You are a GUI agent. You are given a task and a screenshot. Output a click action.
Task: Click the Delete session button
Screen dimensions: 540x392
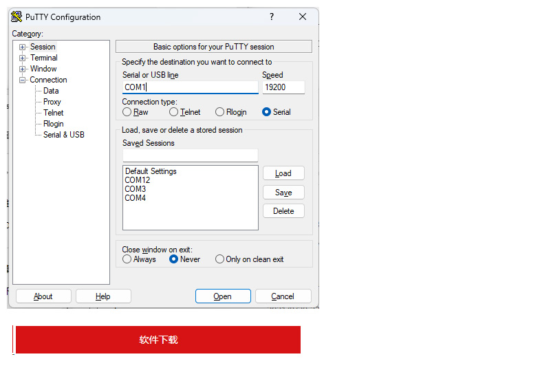tap(283, 211)
